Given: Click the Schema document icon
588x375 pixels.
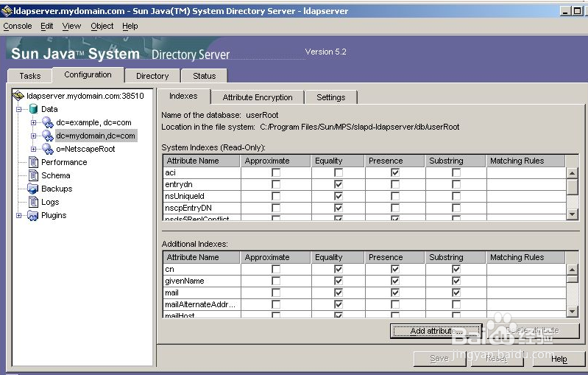Looking at the screenshot, I should click(x=33, y=175).
